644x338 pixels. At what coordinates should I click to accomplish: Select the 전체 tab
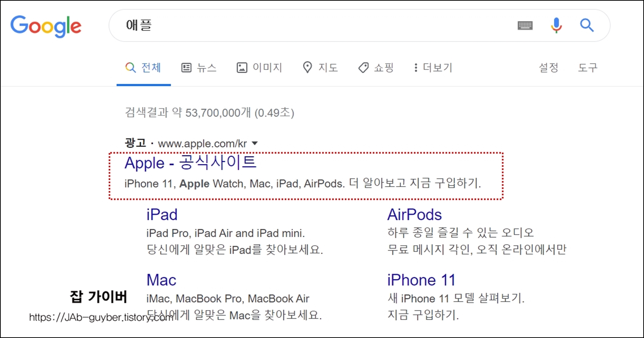click(143, 67)
